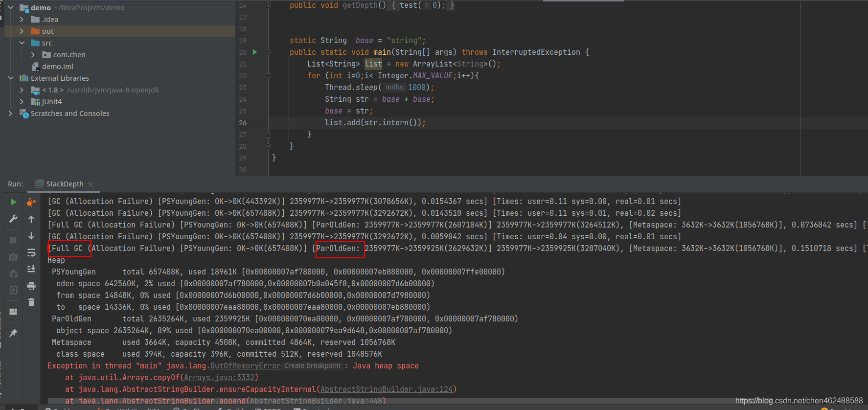
Task: Collapse the src folder chevron
Action: (x=22, y=43)
